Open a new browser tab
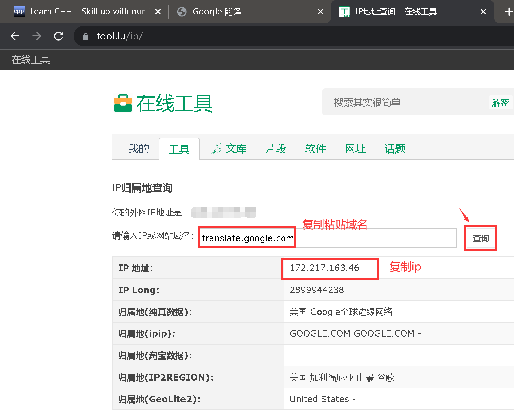Image resolution: width=514 pixels, height=420 pixels. (x=508, y=12)
